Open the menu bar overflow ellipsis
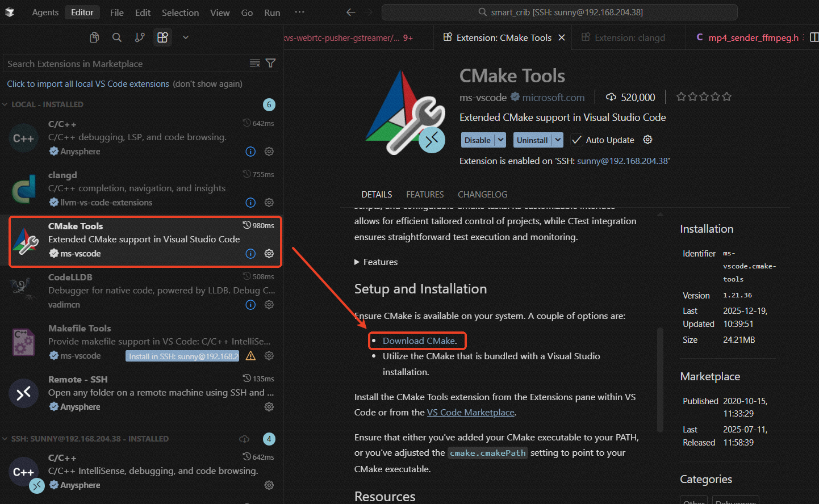The image size is (819, 504). click(x=299, y=12)
